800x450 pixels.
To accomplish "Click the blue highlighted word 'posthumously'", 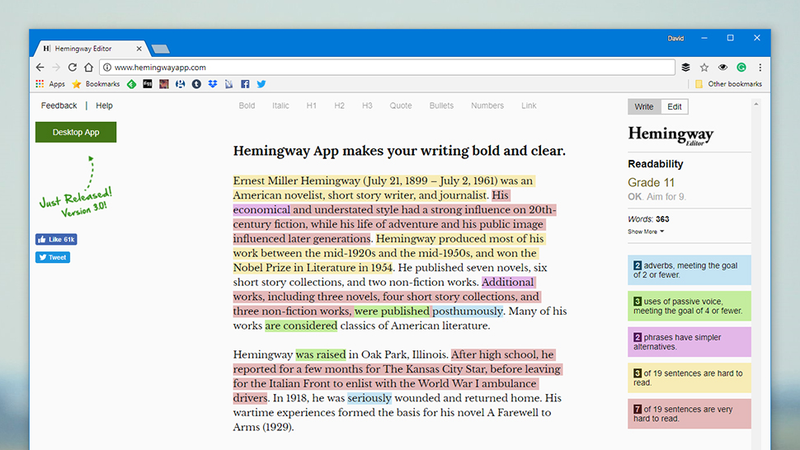I will (x=467, y=311).
